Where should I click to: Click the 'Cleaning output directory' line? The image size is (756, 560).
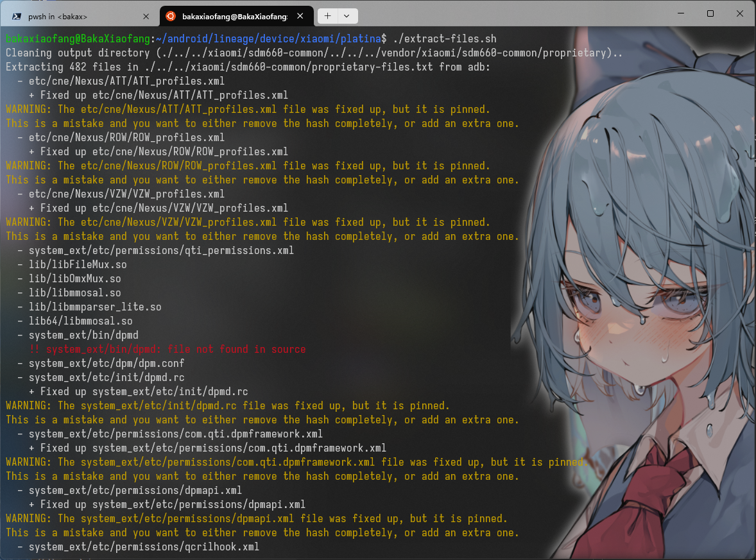(314, 53)
